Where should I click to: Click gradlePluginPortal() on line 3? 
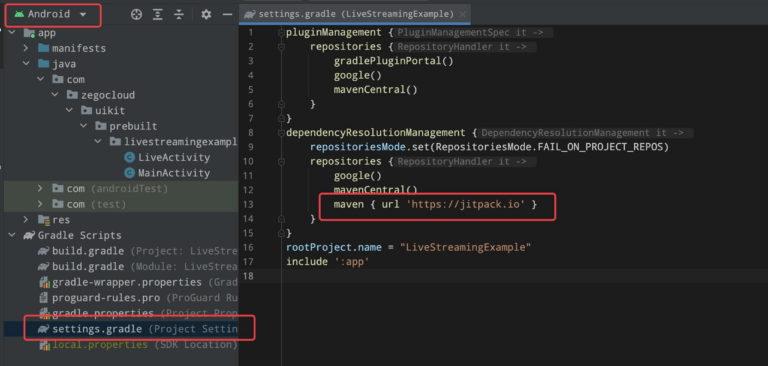[394, 61]
